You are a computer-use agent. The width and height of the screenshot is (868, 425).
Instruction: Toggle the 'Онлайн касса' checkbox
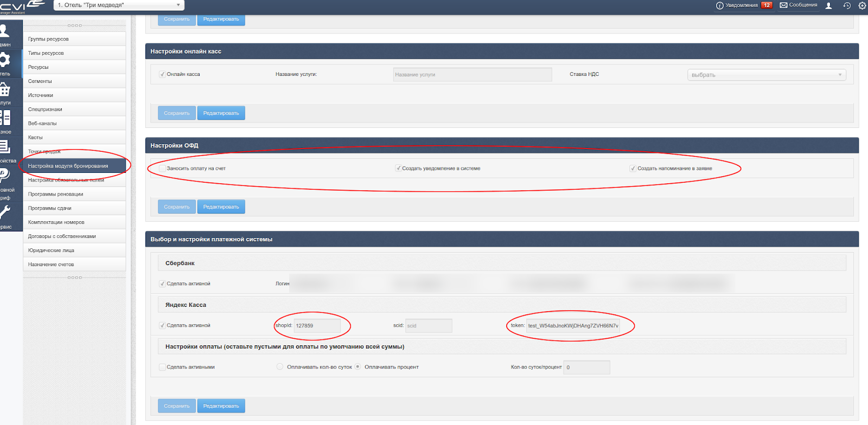click(162, 74)
